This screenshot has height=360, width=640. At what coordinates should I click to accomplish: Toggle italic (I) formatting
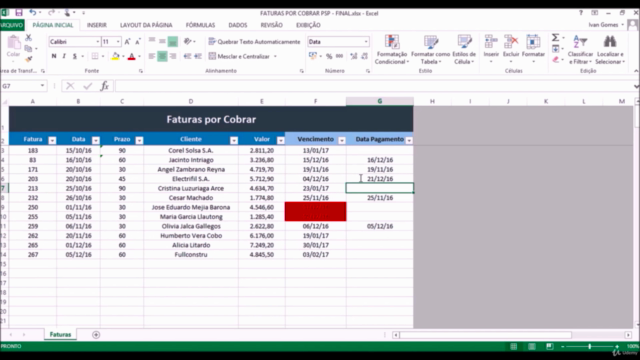coord(64,56)
